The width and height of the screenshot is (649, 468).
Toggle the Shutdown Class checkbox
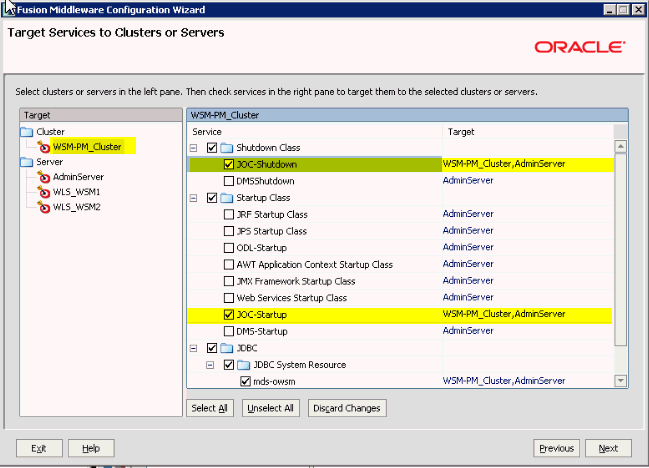(212, 148)
